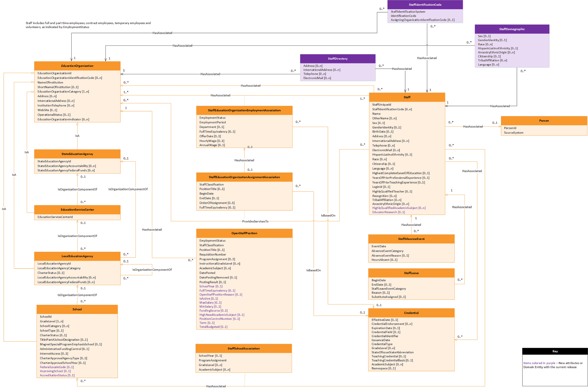Click StaffEducationOrganizationEmploymentAssociation header

pyautogui.click(x=244, y=110)
